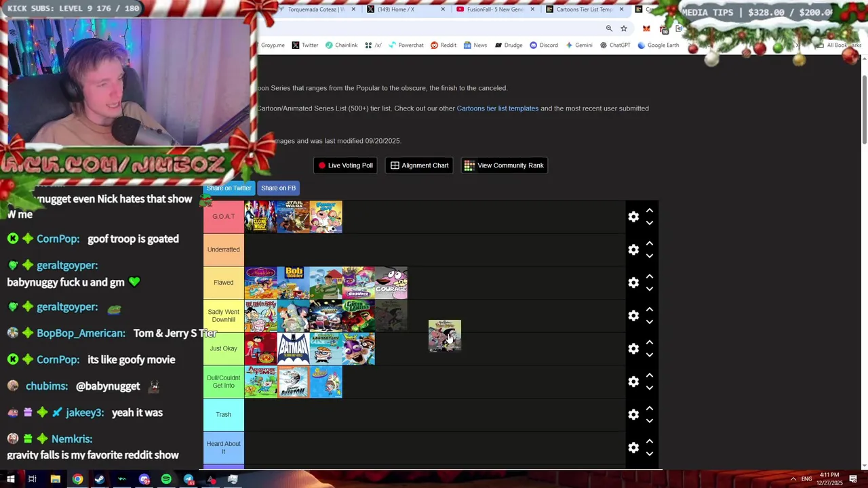Open Steam from the taskbar
The width and height of the screenshot is (868, 488).
pos(100,479)
